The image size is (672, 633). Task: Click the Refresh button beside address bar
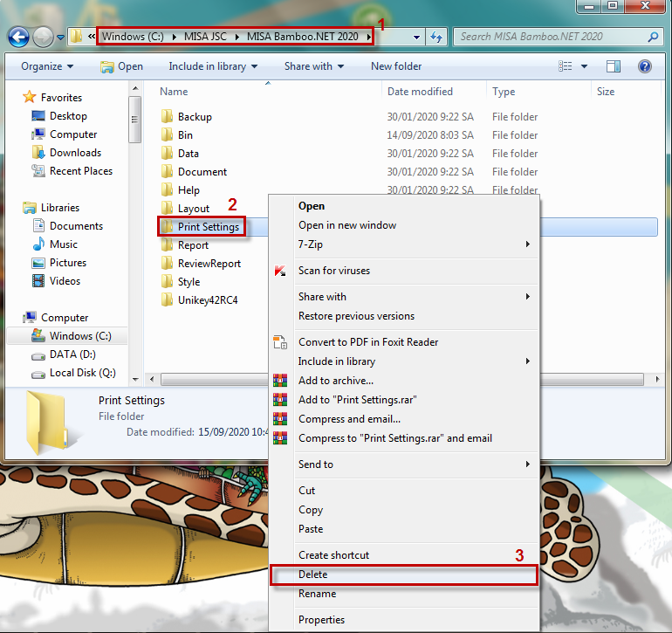[436, 37]
